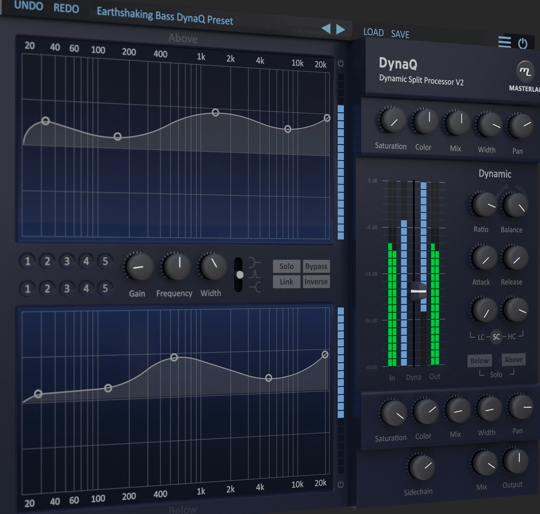Toggle the Inverse button
Image resolution: width=540 pixels, height=514 pixels.
316,282
